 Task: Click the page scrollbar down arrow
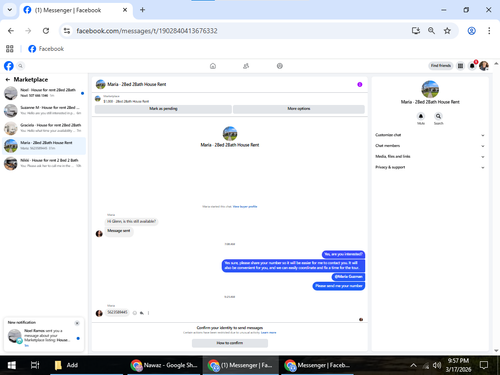[x=496, y=351]
